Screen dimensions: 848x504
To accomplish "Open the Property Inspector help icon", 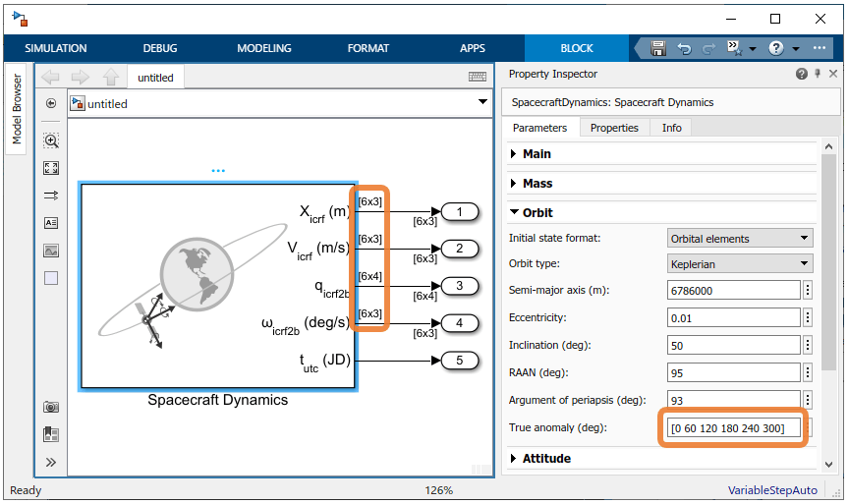I will 802,74.
